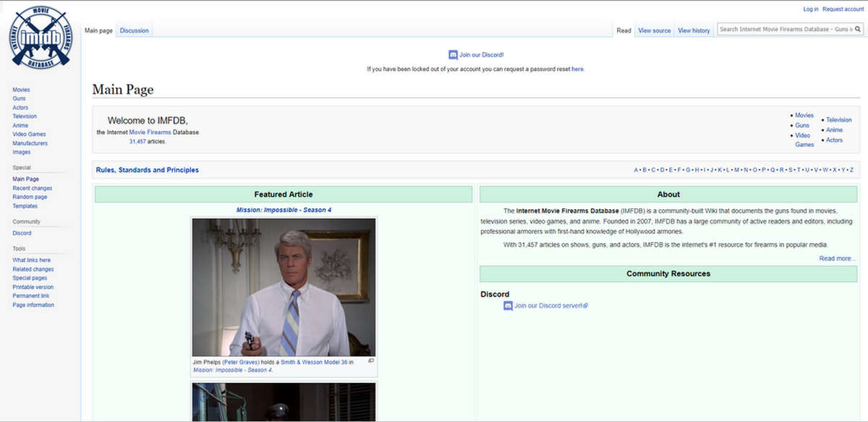
Task: Click Anime in the welcome box list
Action: pyautogui.click(x=835, y=130)
